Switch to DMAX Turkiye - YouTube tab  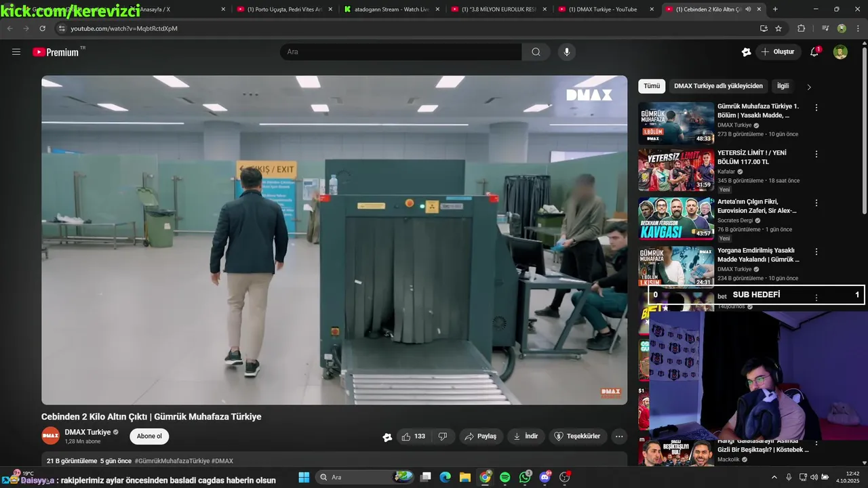tap(606, 9)
